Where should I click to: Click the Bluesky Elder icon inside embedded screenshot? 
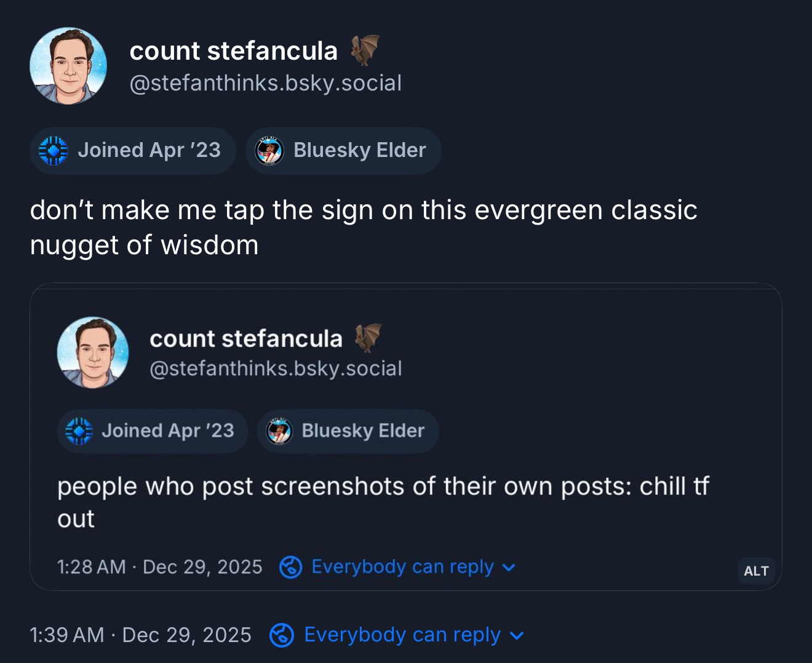point(279,432)
